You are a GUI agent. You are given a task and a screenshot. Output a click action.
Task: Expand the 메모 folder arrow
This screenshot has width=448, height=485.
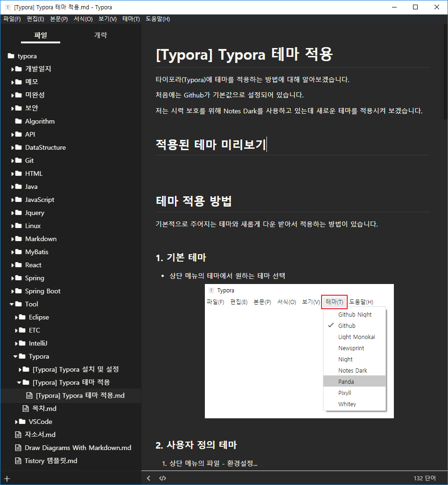[x=13, y=82]
